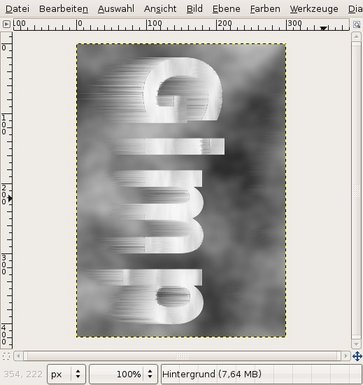The image size is (363, 385).
Task: Open the Bearbeiten menu
Action: 64,9
